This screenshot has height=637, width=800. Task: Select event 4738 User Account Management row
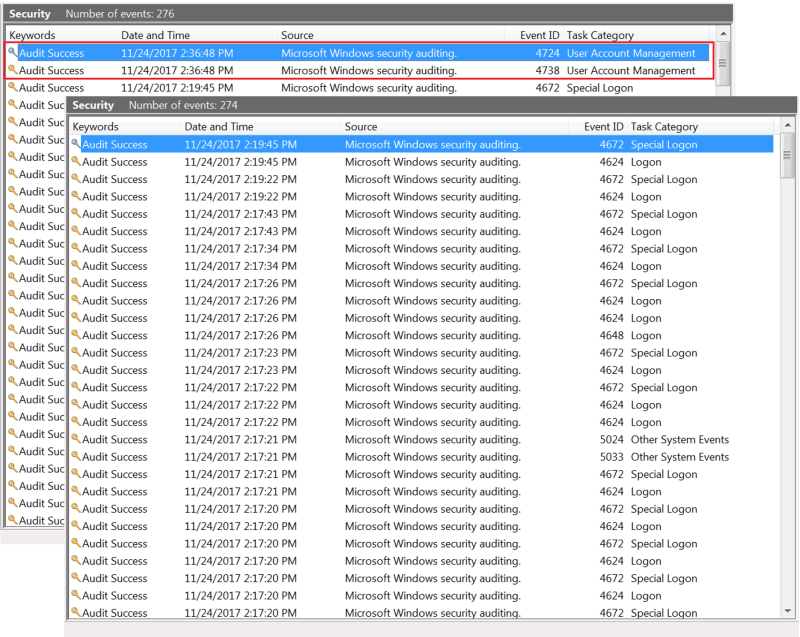tap(358, 70)
